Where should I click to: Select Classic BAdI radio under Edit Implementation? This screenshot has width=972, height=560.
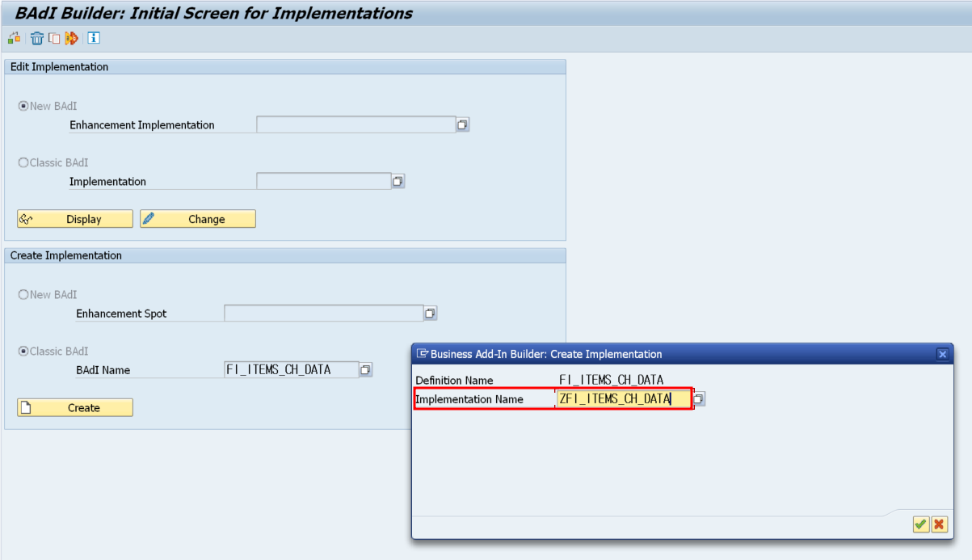pyautogui.click(x=23, y=162)
